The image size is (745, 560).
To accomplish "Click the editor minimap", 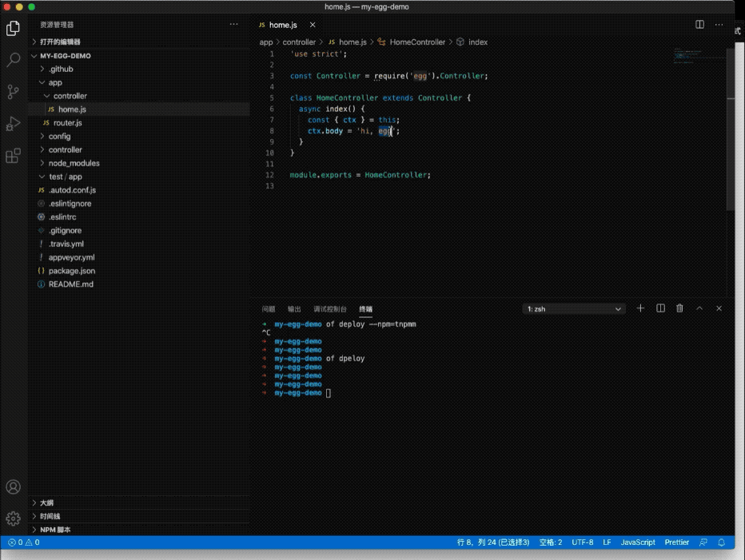I will click(x=699, y=57).
